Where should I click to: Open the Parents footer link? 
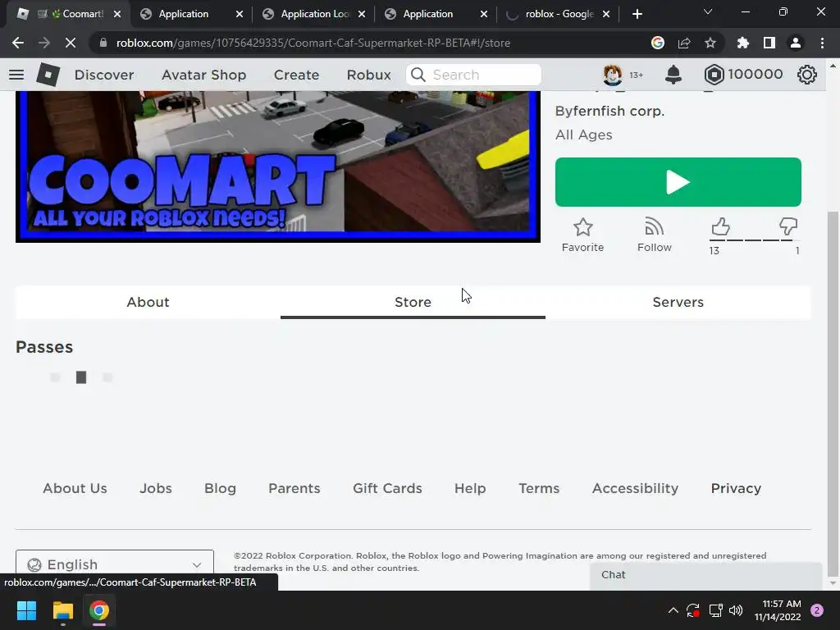pos(294,488)
